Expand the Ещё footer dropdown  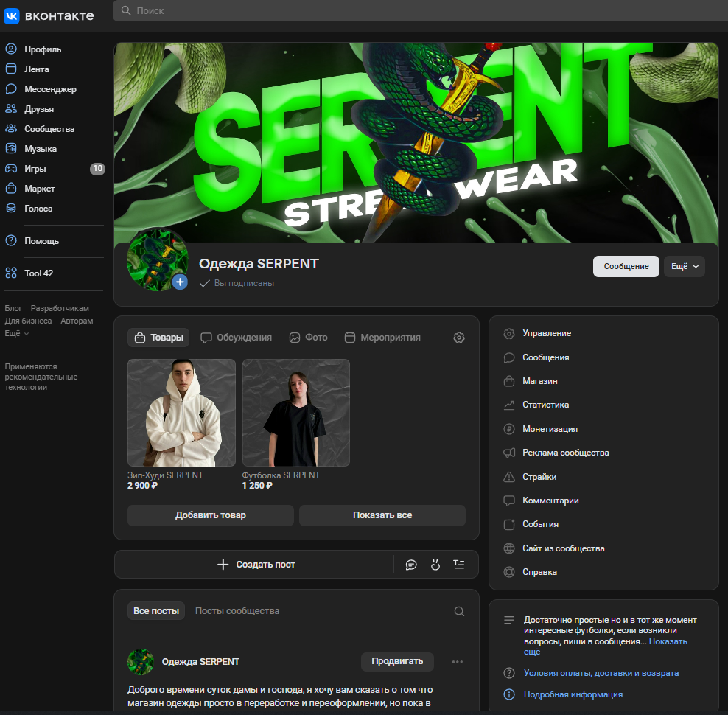point(17,334)
